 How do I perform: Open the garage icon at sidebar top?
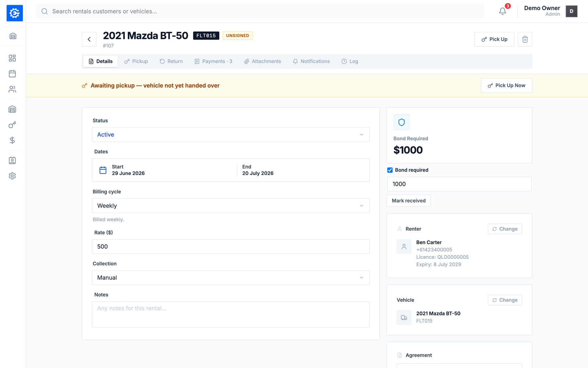pos(13,36)
